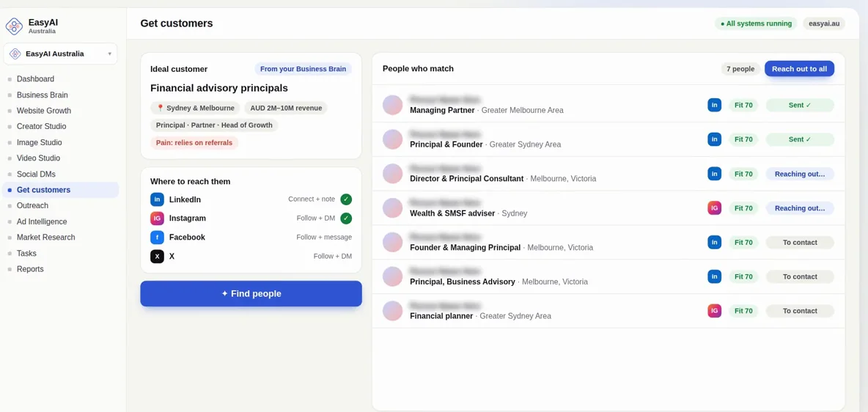Click Fit 70 badge in Managing Partner row

[743, 106]
